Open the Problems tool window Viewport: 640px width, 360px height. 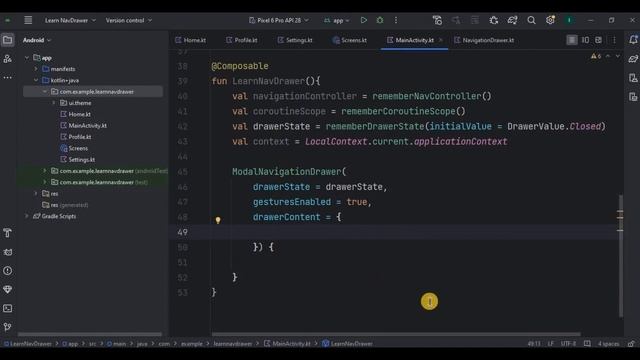7,271
